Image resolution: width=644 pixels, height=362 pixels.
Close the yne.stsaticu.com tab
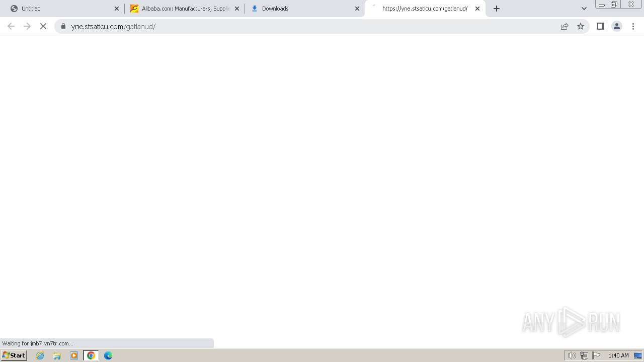tap(477, 9)
